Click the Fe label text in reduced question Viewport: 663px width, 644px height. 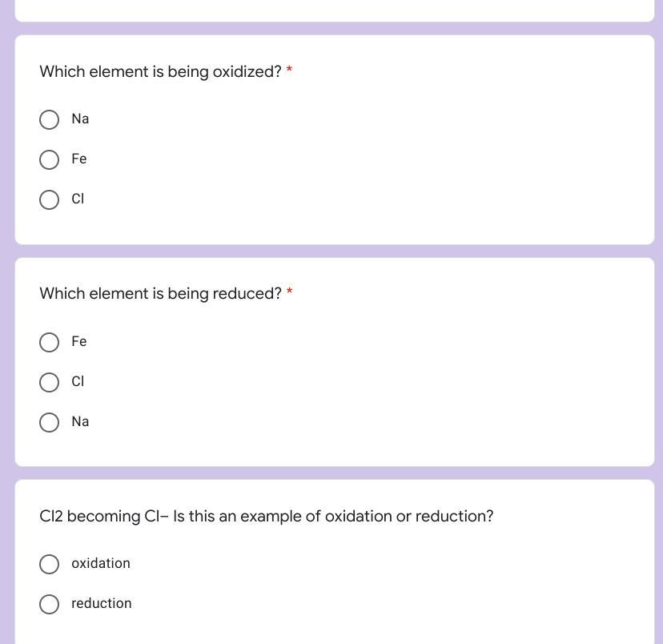pos(78,342)
